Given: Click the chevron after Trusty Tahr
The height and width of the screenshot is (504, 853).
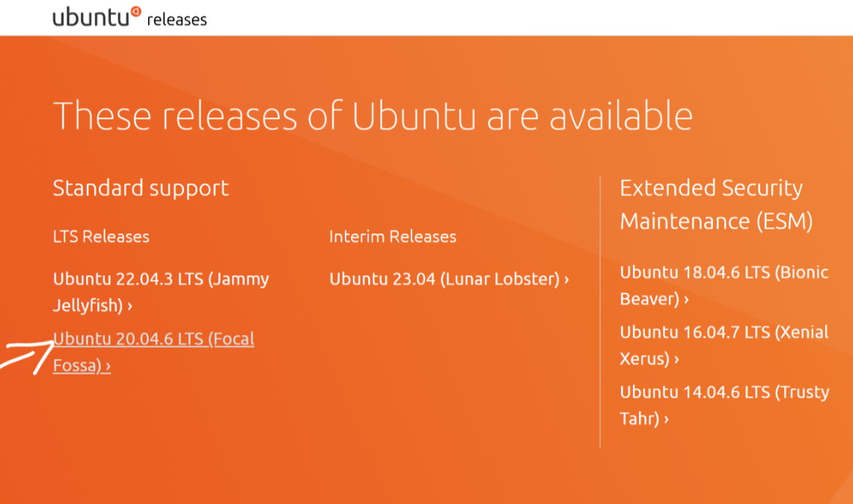Looking at the screenshot, I should (x=666, y=419).
